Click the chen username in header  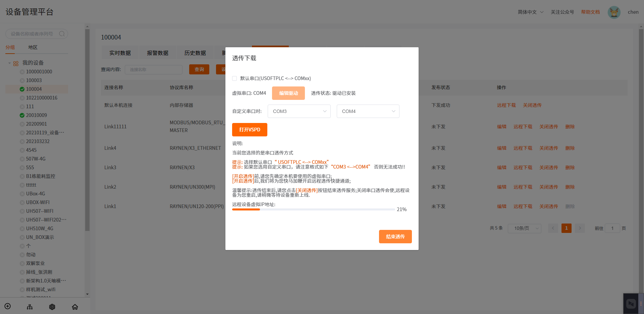coord(633,12)
